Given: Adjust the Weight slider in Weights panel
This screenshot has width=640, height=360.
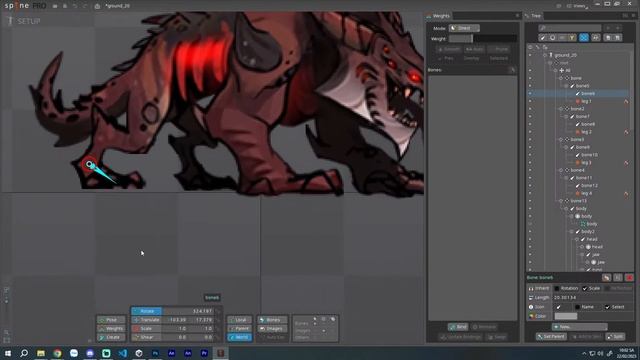Looking at the screenshot, I should click(482, 39).
